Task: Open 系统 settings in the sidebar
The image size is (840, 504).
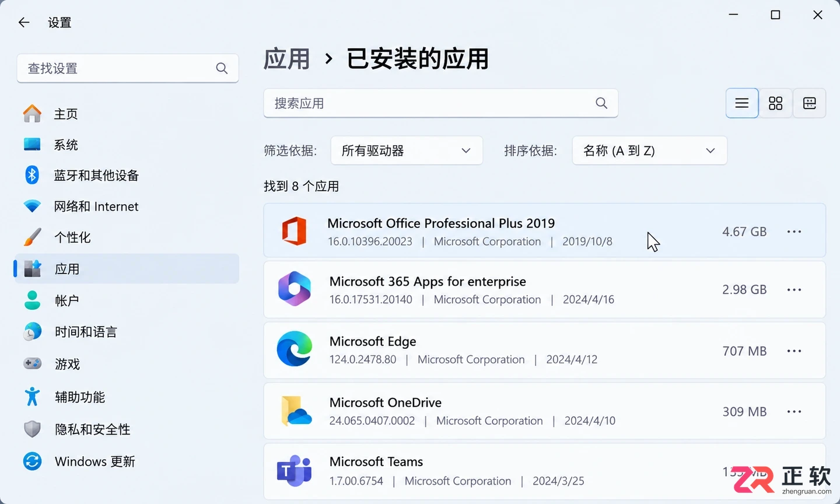Action: 128,145
